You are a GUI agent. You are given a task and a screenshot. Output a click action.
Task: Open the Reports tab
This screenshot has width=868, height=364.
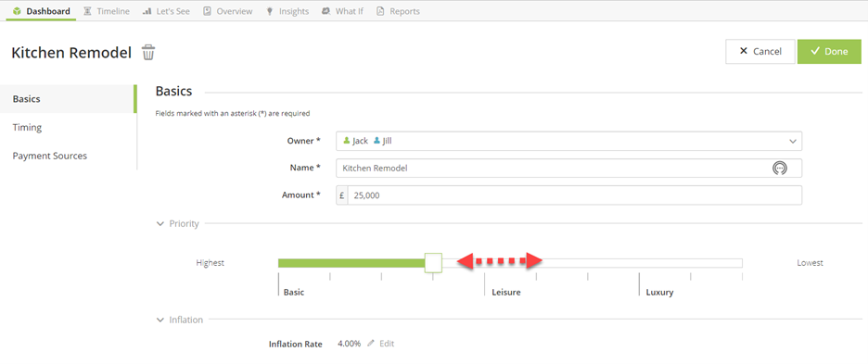coord(398,11)
